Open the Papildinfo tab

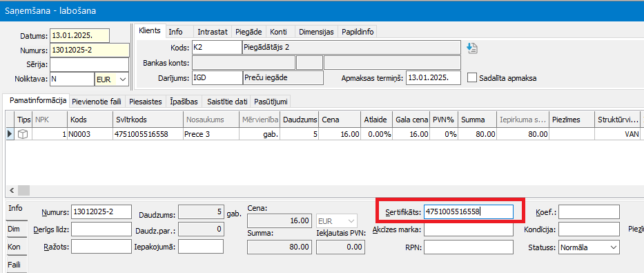pyautogui.click(x=358, y=32)
